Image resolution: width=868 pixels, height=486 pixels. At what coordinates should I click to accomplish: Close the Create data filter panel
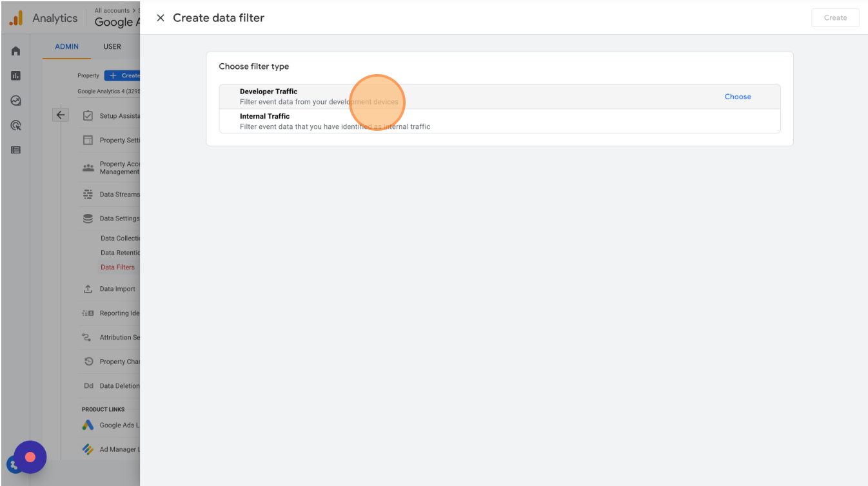coord(161,18)
